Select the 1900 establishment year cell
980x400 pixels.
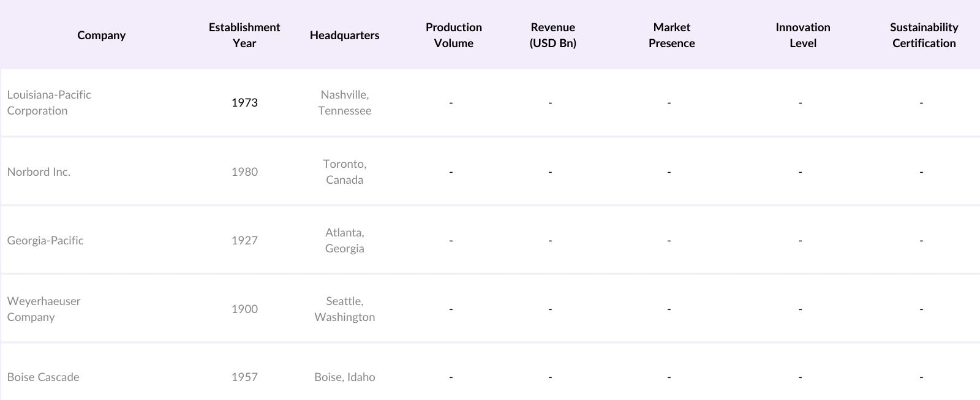click(x=244, y=309)
